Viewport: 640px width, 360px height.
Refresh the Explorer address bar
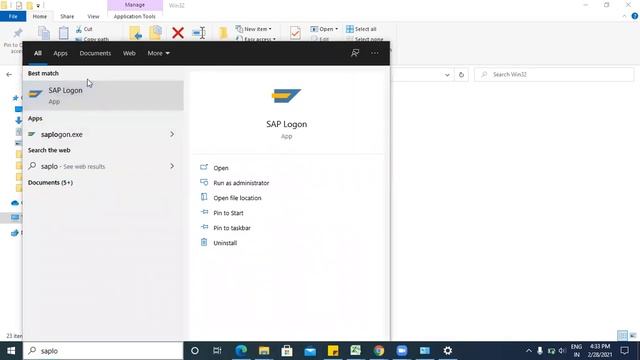[x=461, y=75]
